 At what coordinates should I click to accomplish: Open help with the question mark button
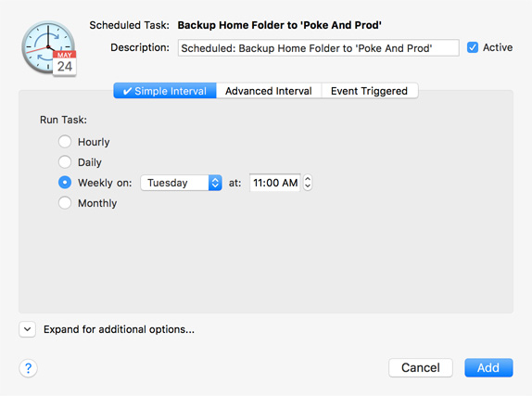click(x=28, y=368)
